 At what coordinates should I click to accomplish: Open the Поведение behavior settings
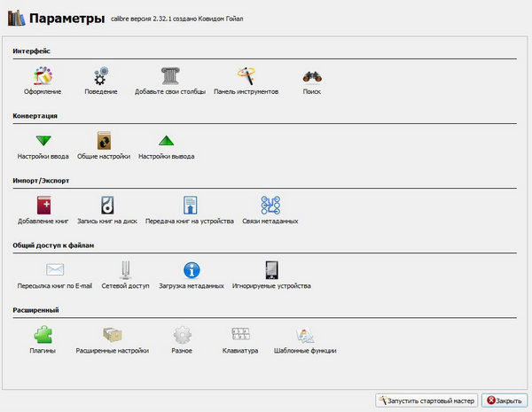[101, 77]
